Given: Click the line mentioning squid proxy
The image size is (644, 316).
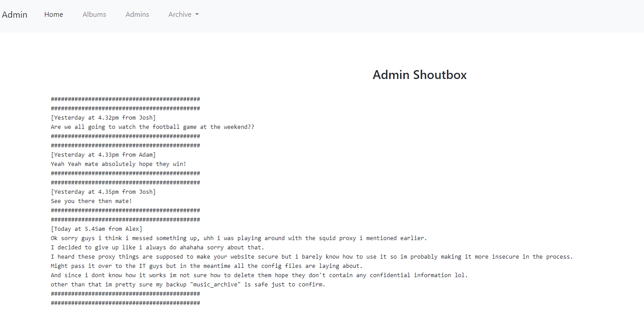Looking at the screenshot, I should coord(238,238).
